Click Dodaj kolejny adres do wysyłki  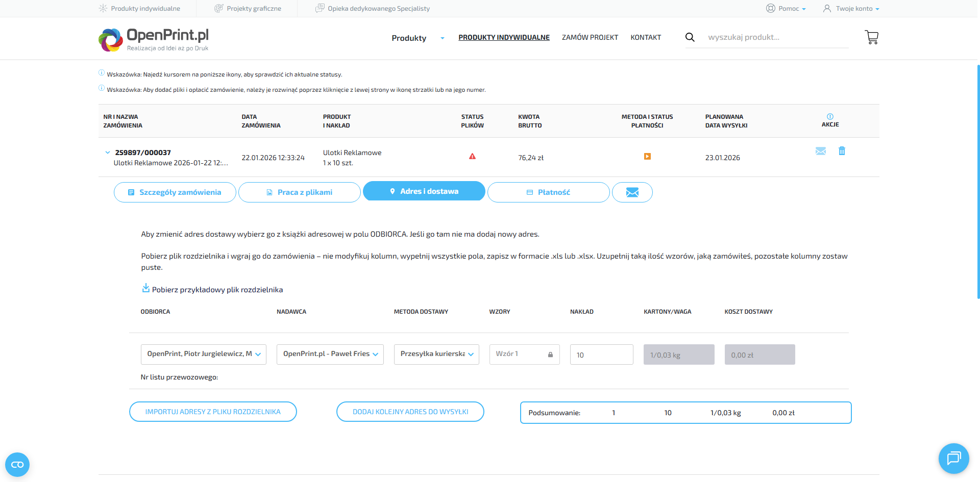coord(410,412)
